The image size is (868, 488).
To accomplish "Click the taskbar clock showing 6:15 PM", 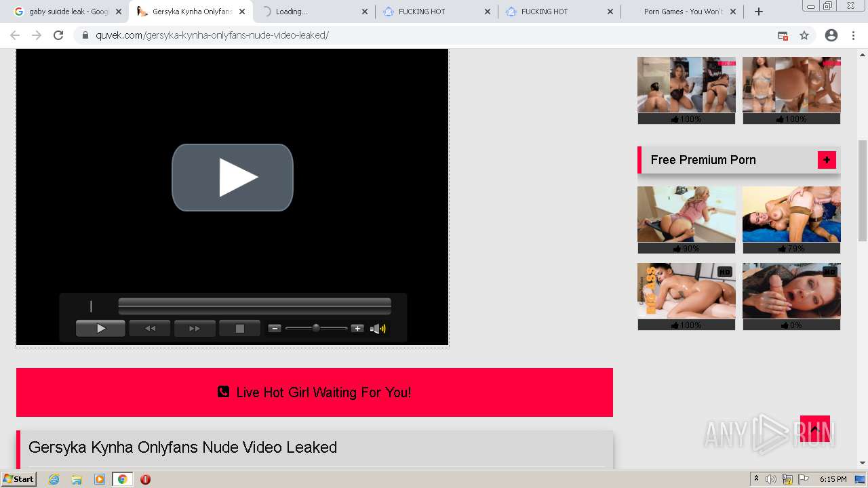I will (833, 479).
